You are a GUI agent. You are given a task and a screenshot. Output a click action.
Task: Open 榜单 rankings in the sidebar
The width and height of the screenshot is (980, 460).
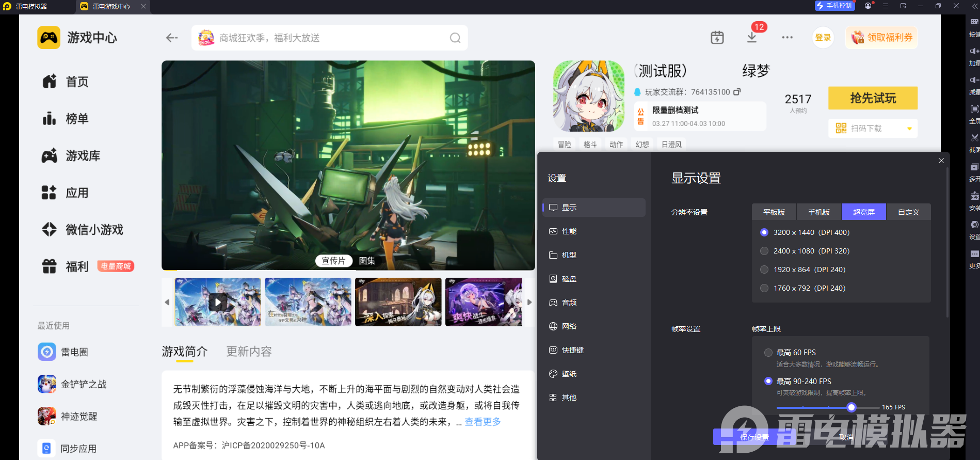tap(66, 119)
